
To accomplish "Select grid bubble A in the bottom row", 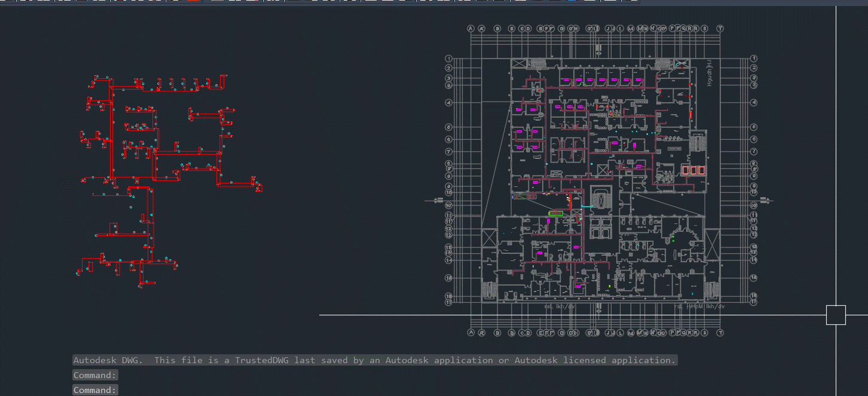I will coord(471,333).
